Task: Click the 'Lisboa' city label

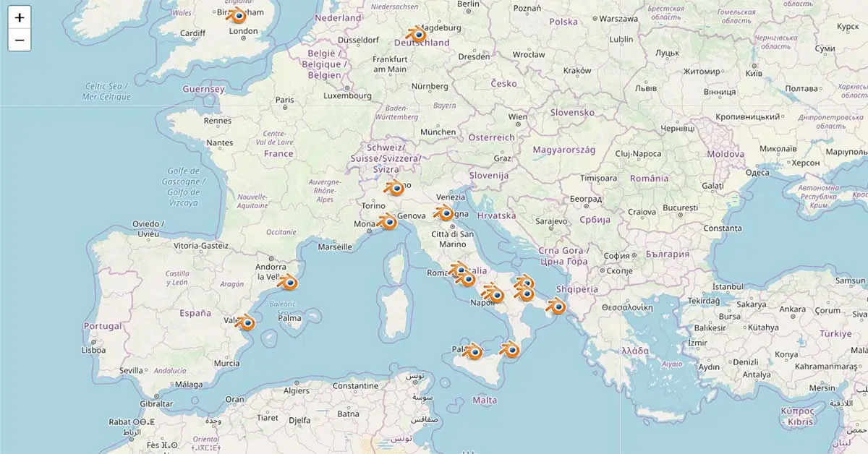Action: [94, 350]
